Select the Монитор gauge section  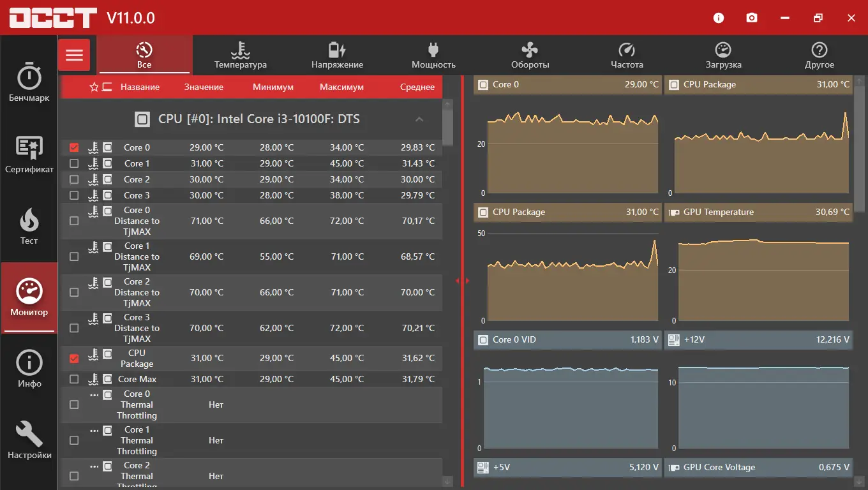click(x=29, y=297)
